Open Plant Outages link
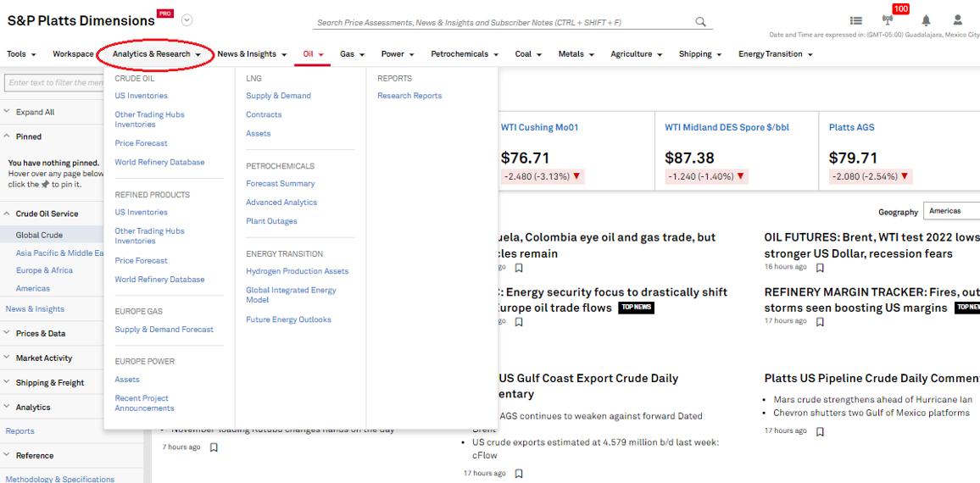Screen dimensions: 980x483 [271, 221]
